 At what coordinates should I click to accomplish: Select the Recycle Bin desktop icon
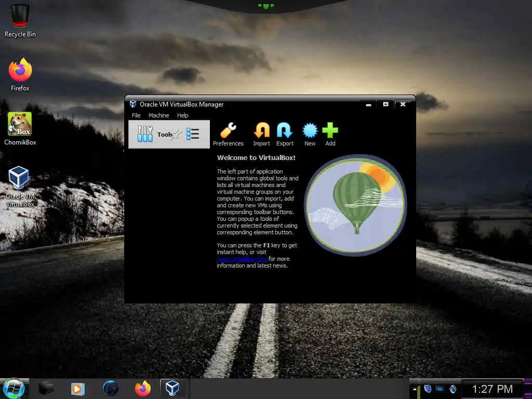20,20
